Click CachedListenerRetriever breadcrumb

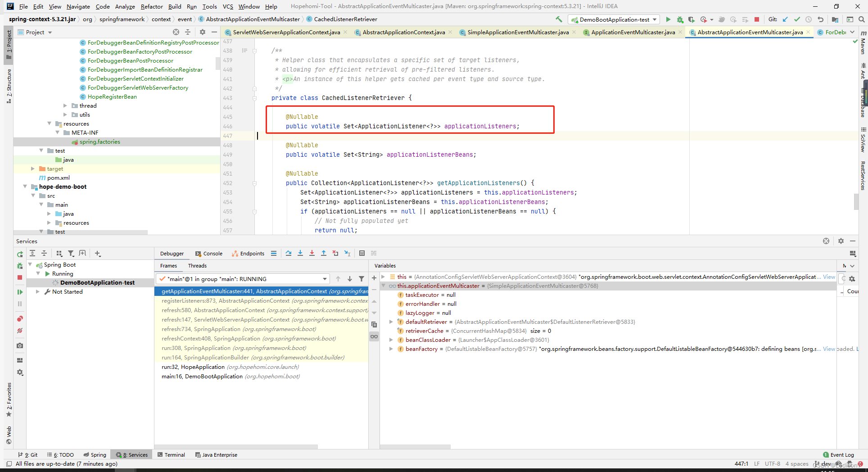coord(341,19)
